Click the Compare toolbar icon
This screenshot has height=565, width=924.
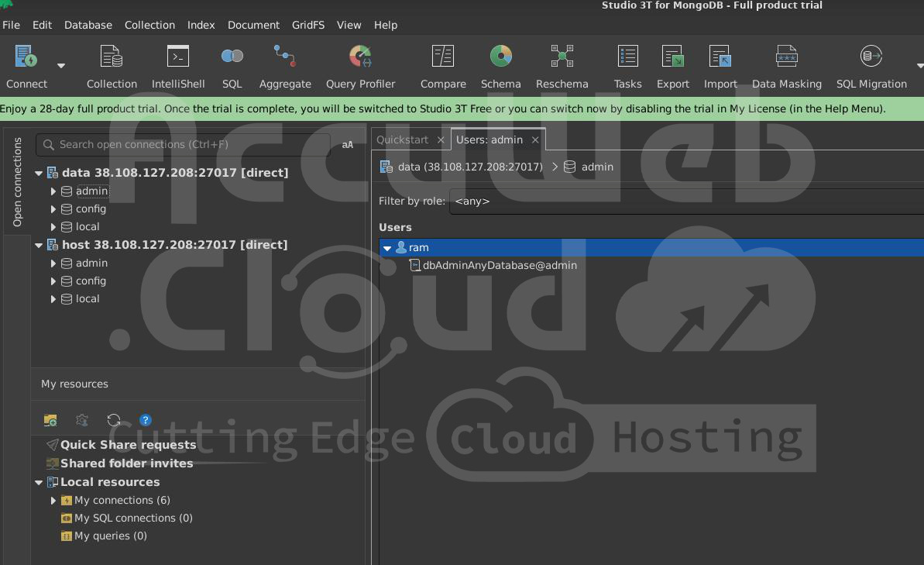coord(443,66)
